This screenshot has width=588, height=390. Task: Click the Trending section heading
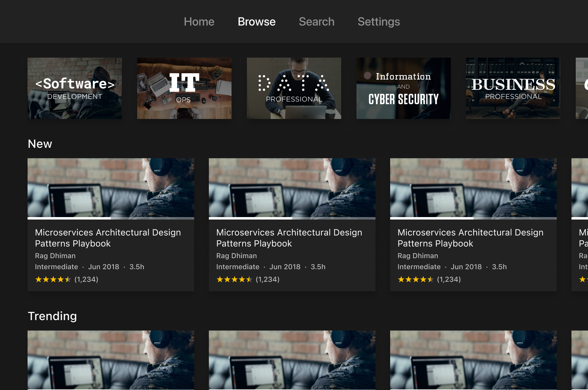click(52, 316)
